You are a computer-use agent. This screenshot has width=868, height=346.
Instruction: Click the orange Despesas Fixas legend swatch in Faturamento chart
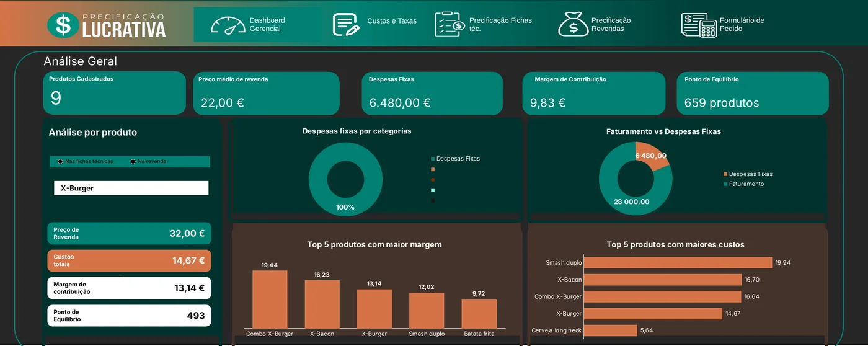point(725,174)
